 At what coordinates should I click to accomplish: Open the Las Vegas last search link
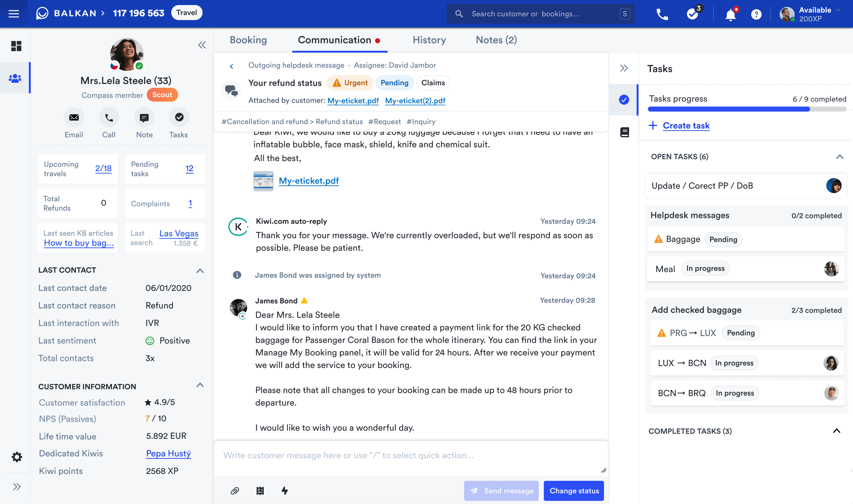[x=179, y=233]
